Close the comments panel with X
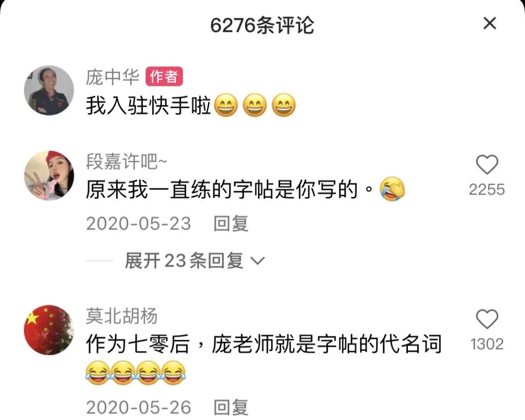This screenshot has width=525, height=420. pyautogui.click(x=490, y=23)
